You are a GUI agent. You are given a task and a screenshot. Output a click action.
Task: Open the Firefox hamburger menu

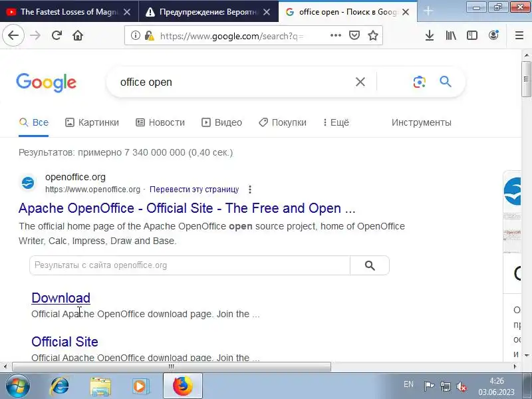[519, 35]
